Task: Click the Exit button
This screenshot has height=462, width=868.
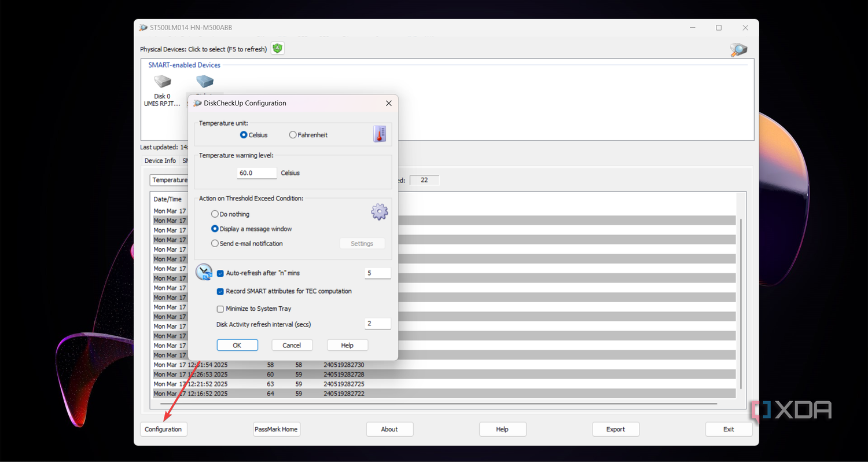Action: tap(729, 429)
